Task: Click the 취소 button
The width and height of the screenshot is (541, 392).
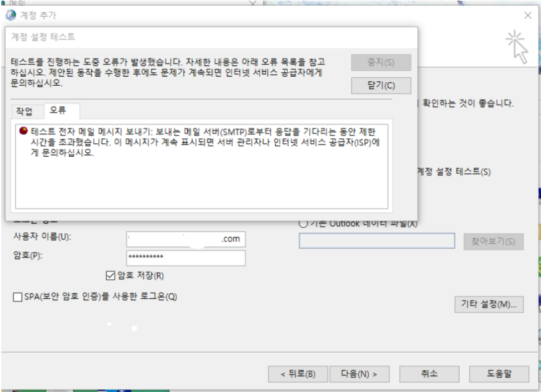Action: point(429,373)
